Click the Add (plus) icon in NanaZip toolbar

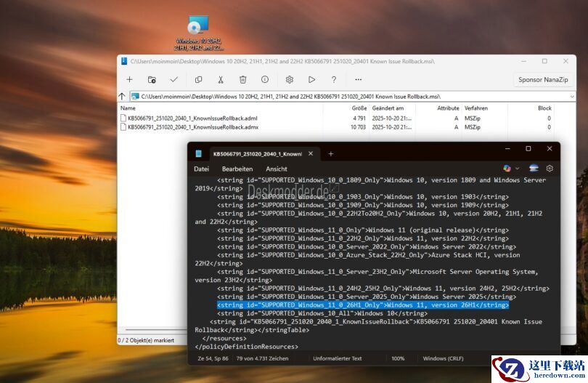pos(129,79)
